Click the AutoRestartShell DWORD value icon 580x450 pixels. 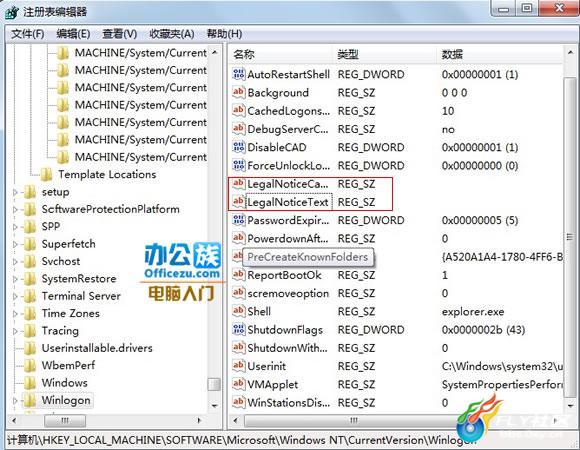click(239, 74)
